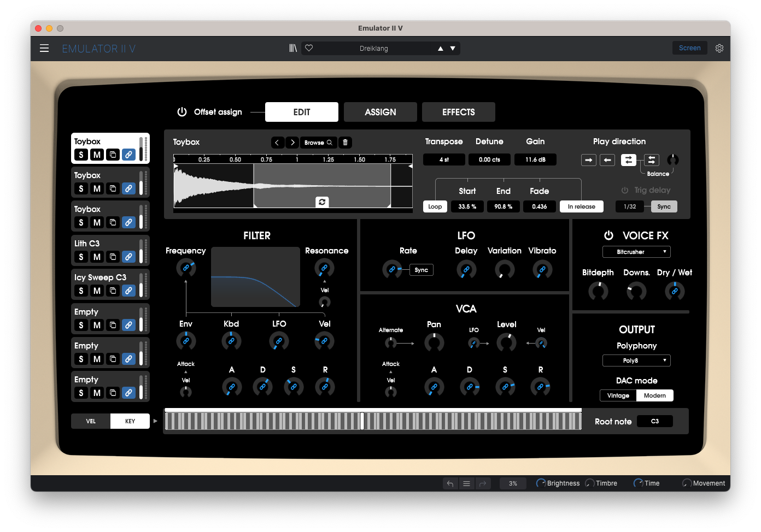
Task: Toggle the In release button
Action: [582, 206]
